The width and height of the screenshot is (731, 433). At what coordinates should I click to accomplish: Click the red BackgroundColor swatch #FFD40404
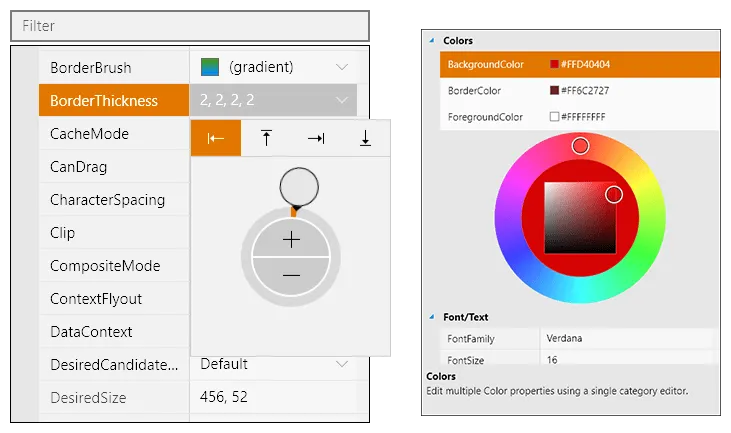(x=554, y=64)
